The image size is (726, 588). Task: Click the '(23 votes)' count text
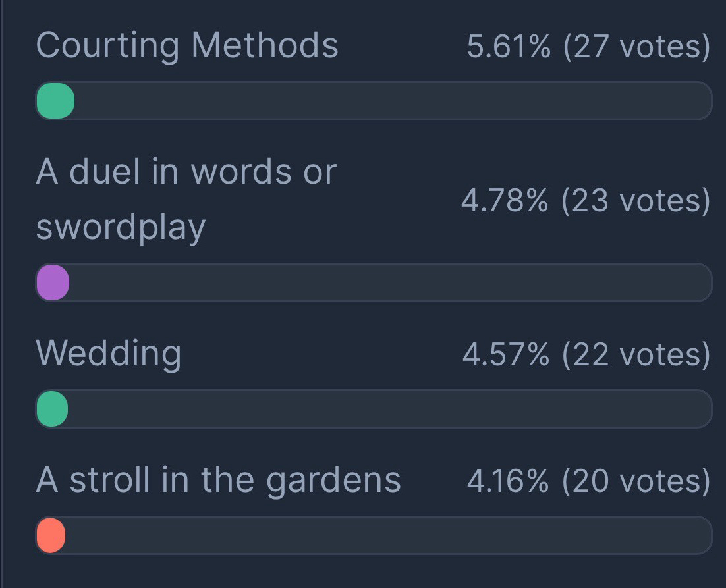coord(636,200)
